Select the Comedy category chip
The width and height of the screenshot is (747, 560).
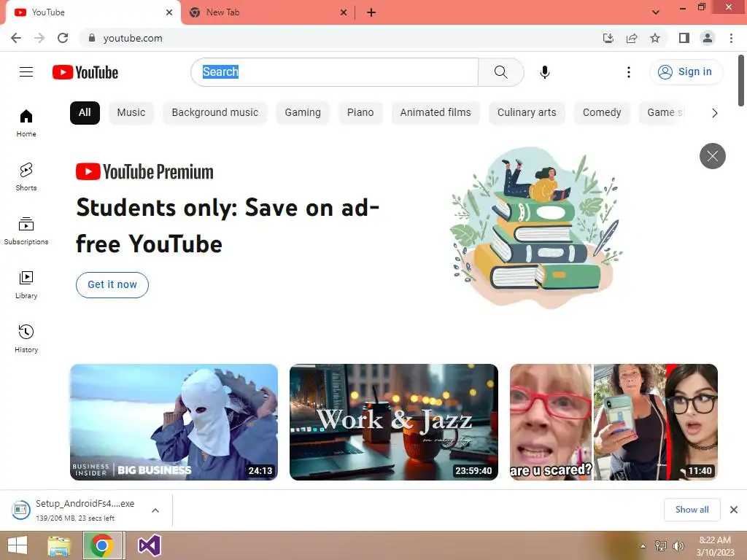coord(602,113)
